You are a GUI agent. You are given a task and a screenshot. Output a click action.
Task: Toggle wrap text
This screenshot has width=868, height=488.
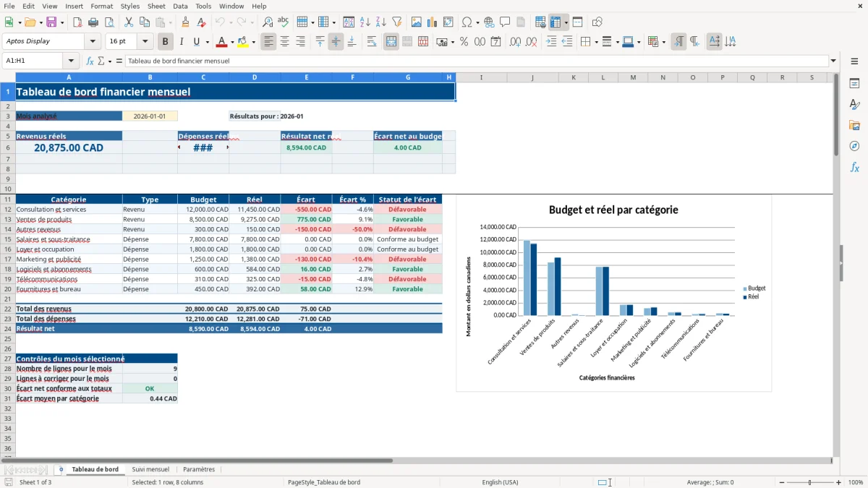click(372, 42)
